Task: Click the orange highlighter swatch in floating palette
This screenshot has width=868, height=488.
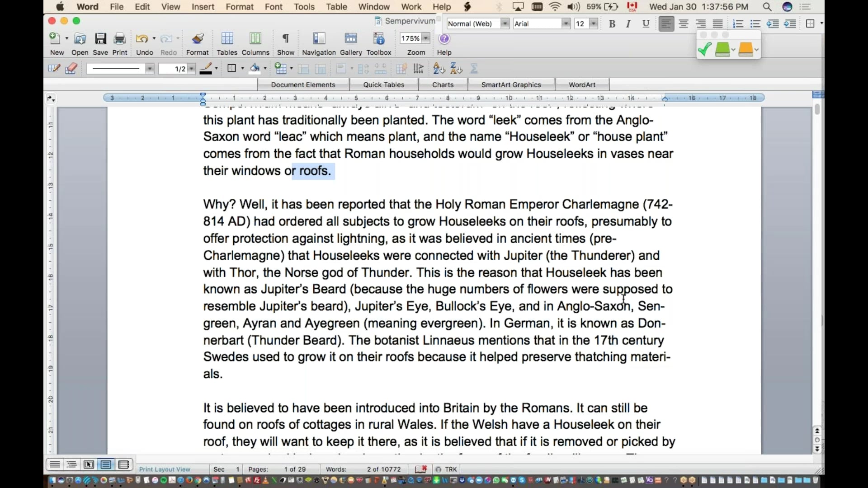Action: (x=745, y=49)
